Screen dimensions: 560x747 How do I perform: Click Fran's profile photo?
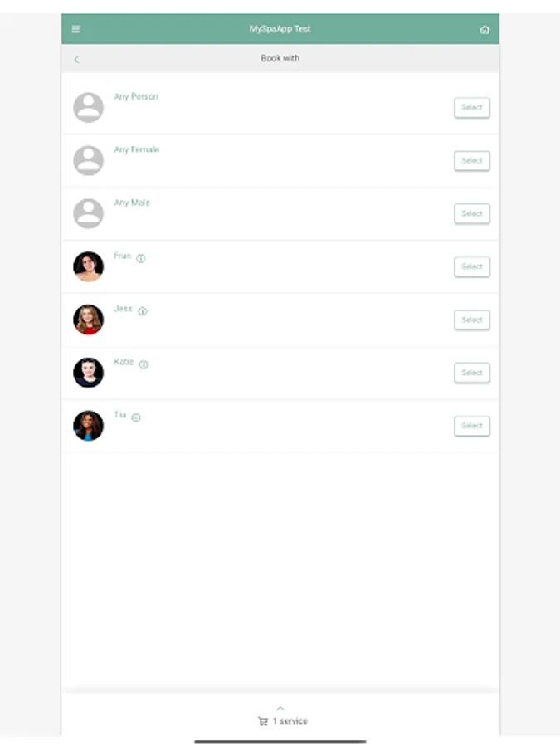(x=89, y=266)
